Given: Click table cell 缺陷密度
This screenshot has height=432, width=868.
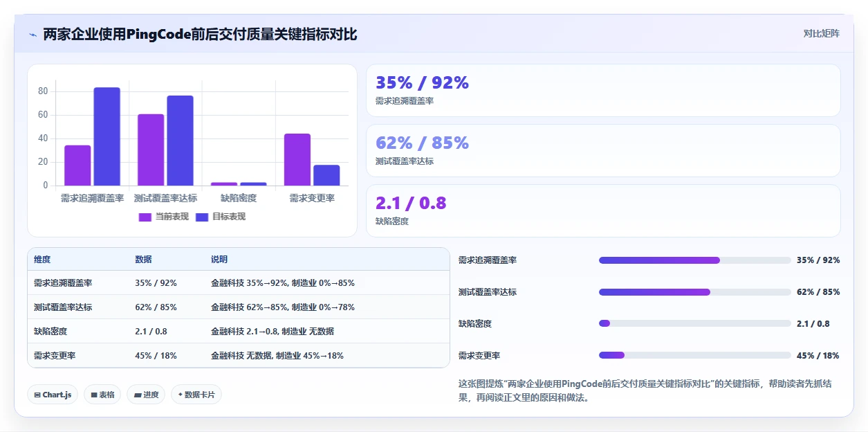Looking at the screenshot, I should (50, 332).
